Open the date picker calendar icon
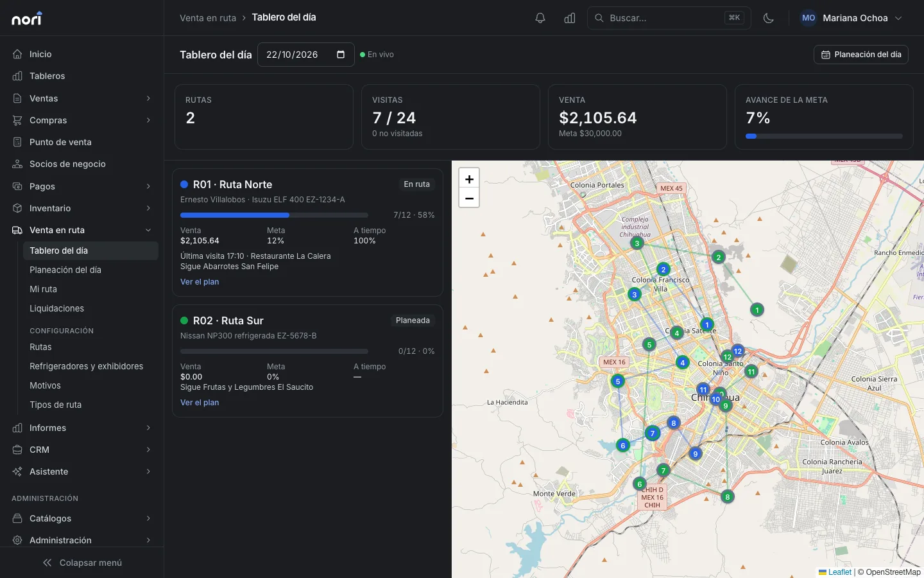The width and height of the screenshot is (924, 578). pyautogui.click(x=341, y=55)
